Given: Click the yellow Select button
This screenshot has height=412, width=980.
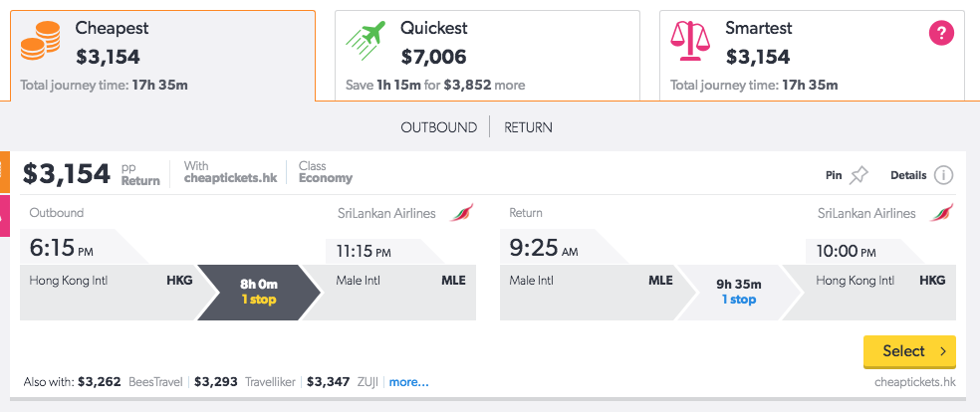Looking at the screenshot, I should 909,351.
